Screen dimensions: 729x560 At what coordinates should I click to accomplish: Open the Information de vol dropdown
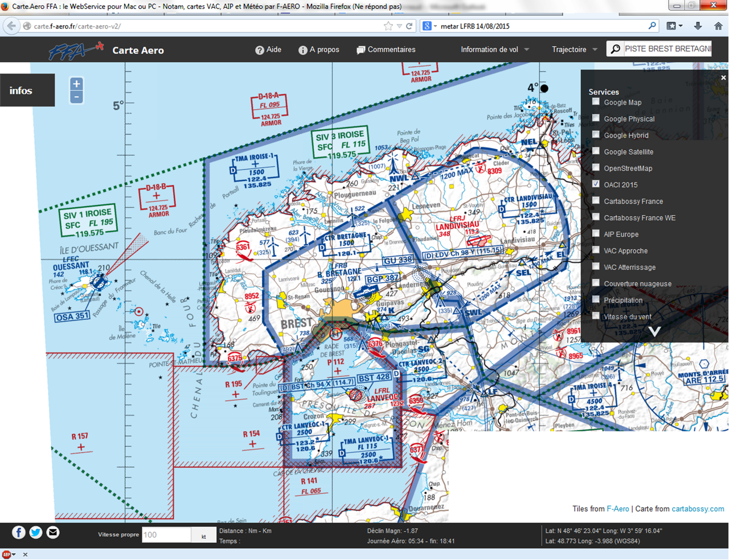(x=494, y=50)
